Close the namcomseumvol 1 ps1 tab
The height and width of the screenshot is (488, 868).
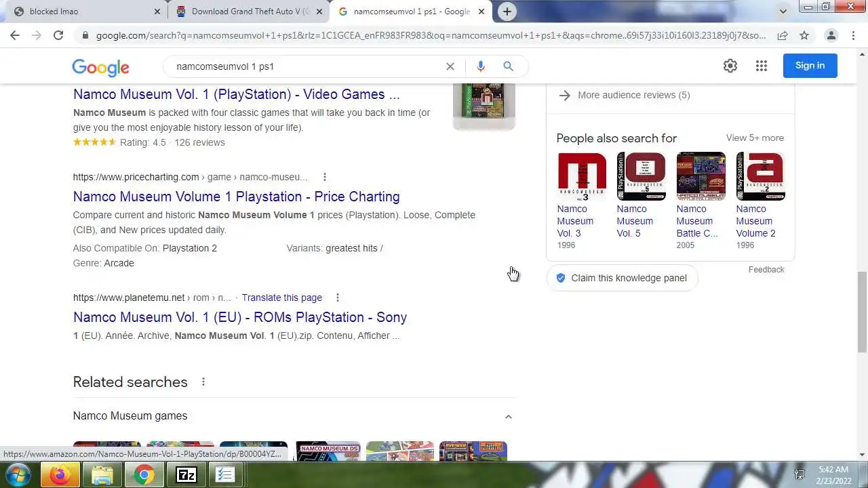coord(482,12)
